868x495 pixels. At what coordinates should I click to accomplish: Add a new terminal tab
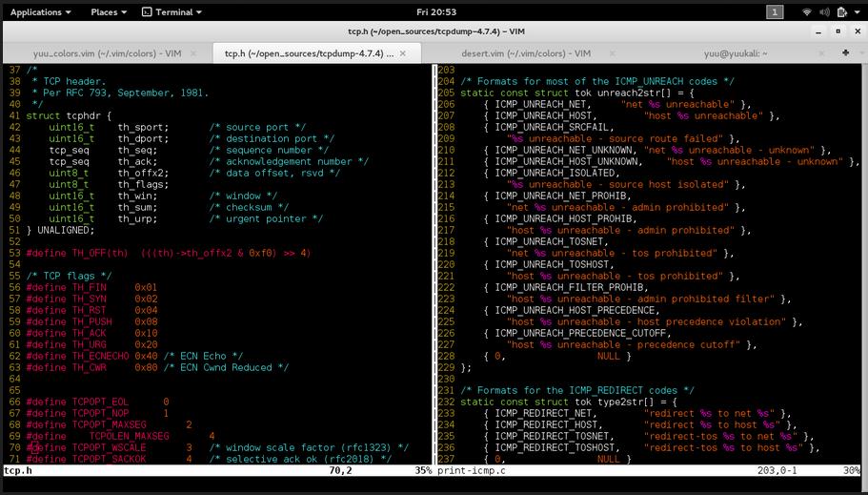845,52
